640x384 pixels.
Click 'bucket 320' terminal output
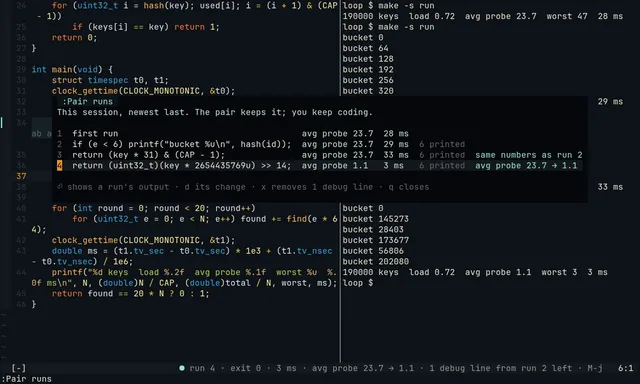point(368,91)
